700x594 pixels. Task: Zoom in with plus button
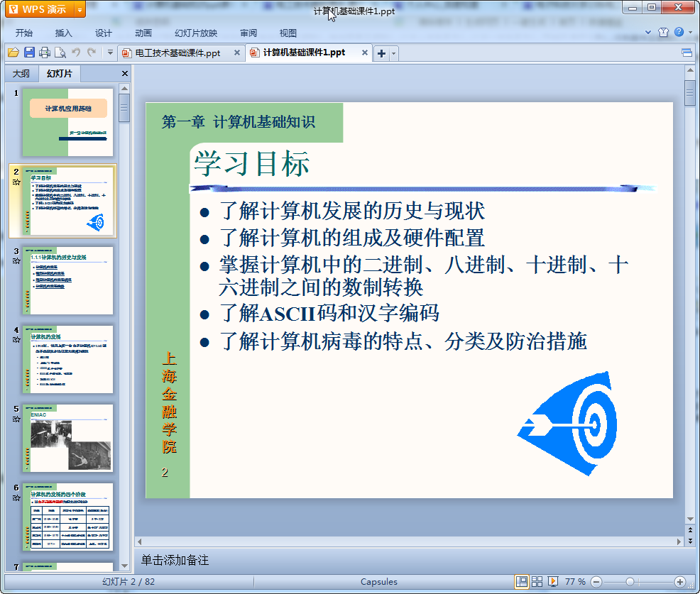680,581
